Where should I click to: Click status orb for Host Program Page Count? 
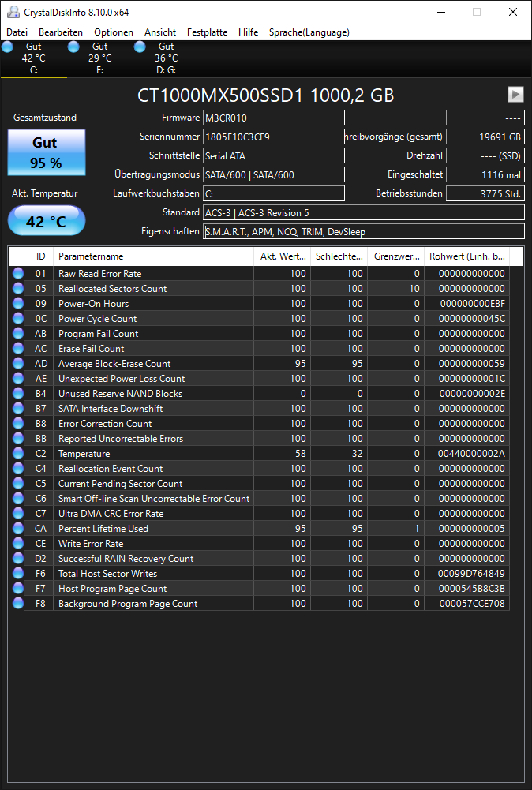coord(18,589)
